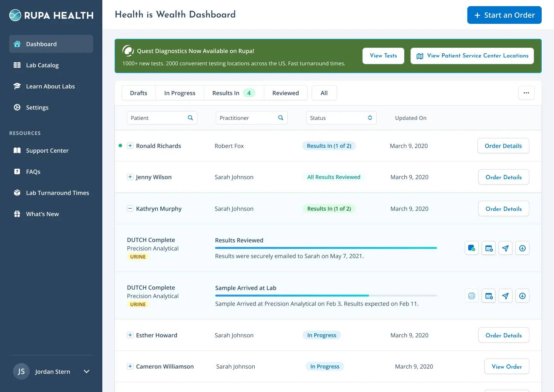The width and height of the screenshot is (554, 392).
Task: Click printer icon in Sample Arrived row
Action: (x=472, y=296)
